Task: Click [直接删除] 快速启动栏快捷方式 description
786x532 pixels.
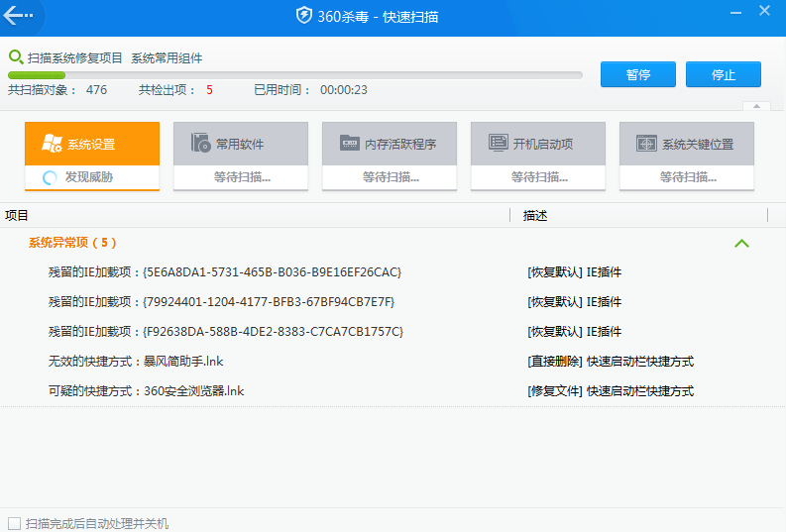Action: point(611,362)
